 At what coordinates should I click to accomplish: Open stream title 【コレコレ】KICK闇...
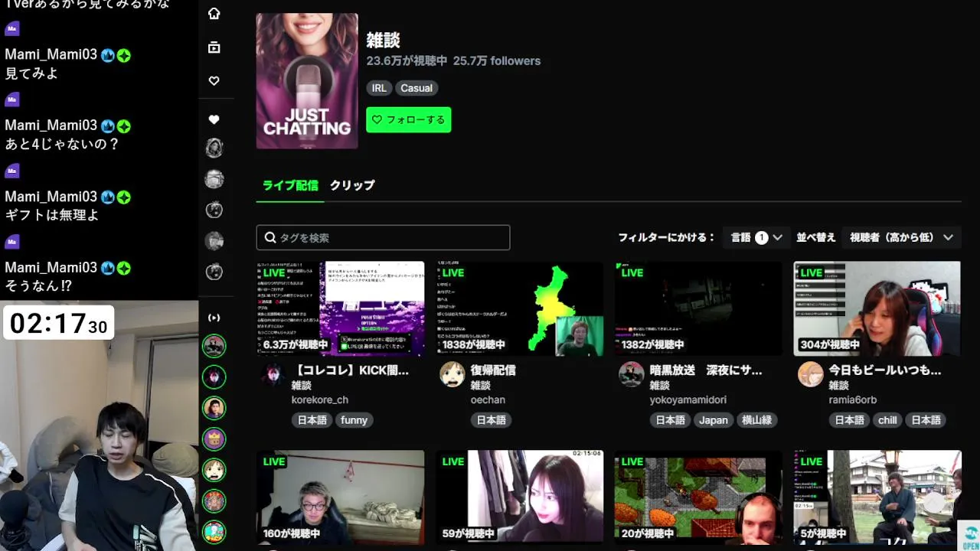point(351,370)
